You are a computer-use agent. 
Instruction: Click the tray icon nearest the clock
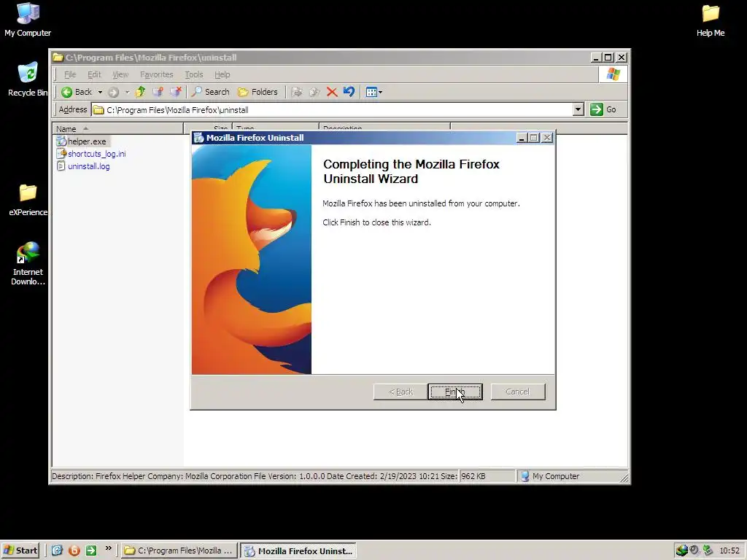708,551
